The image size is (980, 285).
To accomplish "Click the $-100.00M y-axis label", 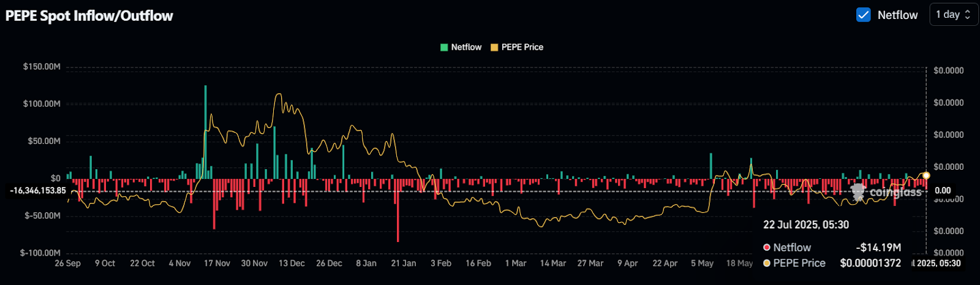I will pos(40,253).
